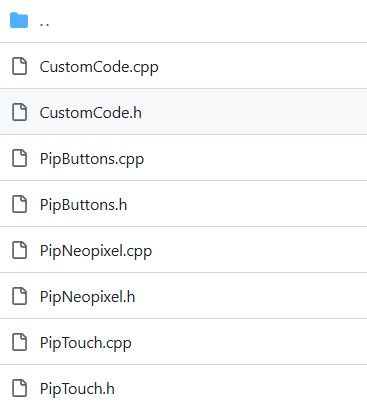Click the file icon beside CustomCode.cpp
The height and width of the screenshot is (408, 367).
click(x=20, y=66)
